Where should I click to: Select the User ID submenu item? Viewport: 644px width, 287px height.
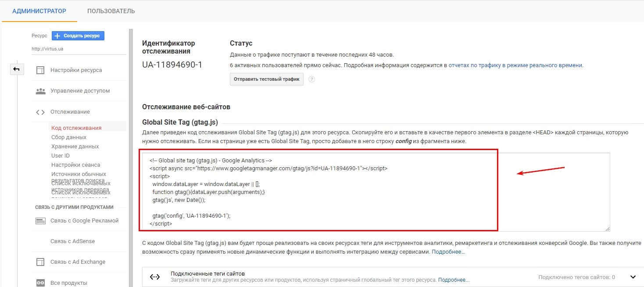61,156
